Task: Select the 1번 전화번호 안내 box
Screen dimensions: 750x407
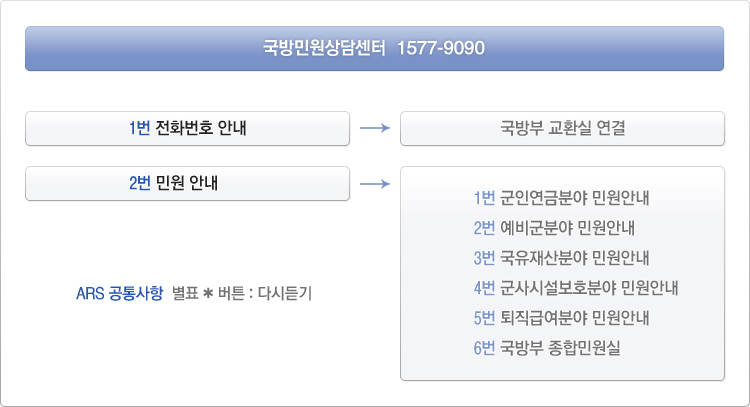Action: click(188, 128)
